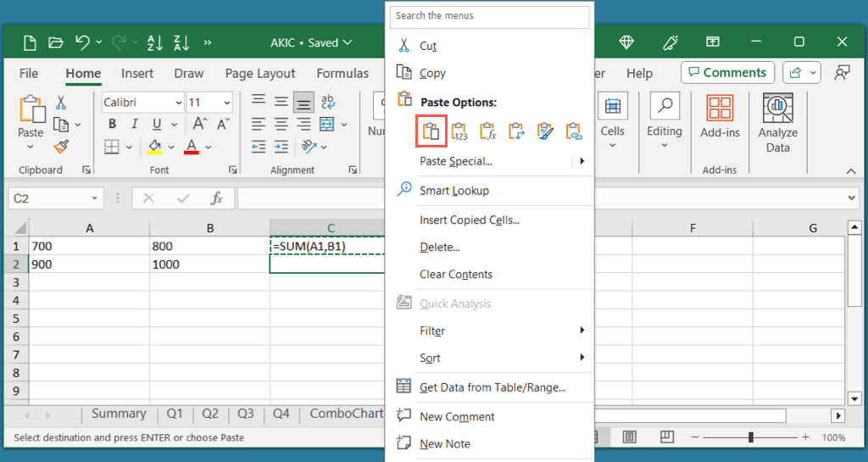868x462 pixels.
Task: Open the Analyze Data tool
Action: 777,121
